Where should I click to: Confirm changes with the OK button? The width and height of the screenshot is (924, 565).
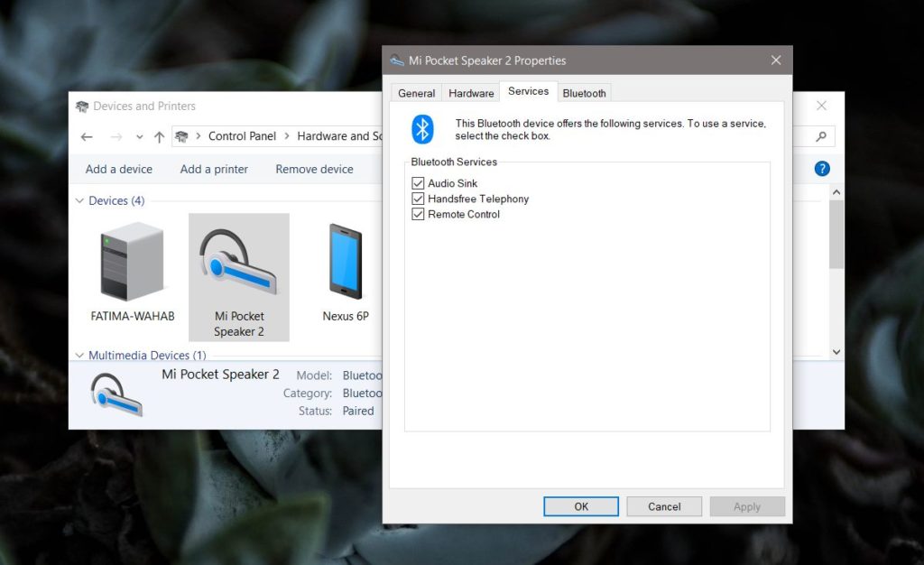pyautogui.click(x=580, y=506)
